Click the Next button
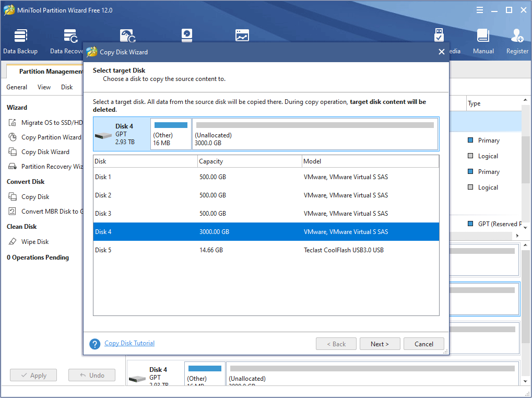532x398 pixels. (x=380, y=344)
